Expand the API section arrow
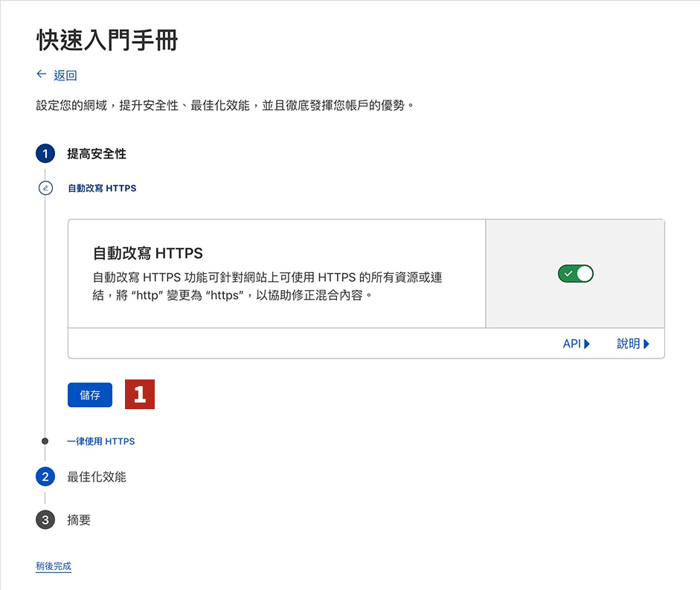Image resolution: width=700 pixels, height=590 pixels. click(x=587, y=344)
